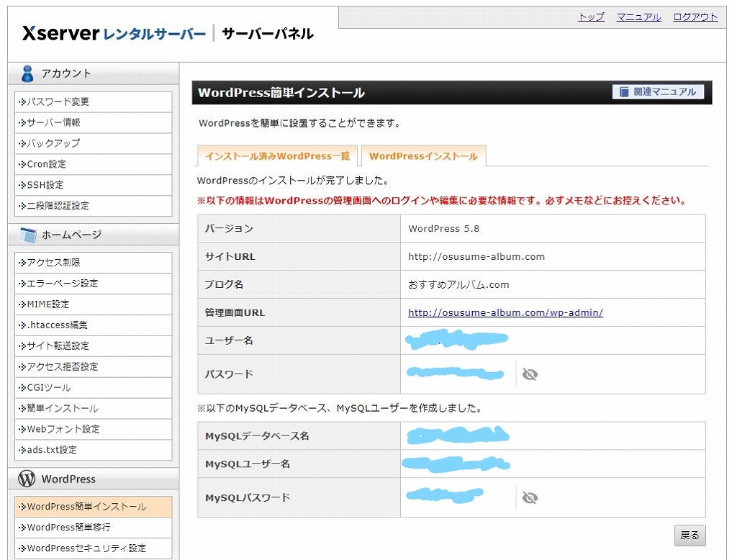
Task: Click the アカウント section header
Action: pos(93,74)
